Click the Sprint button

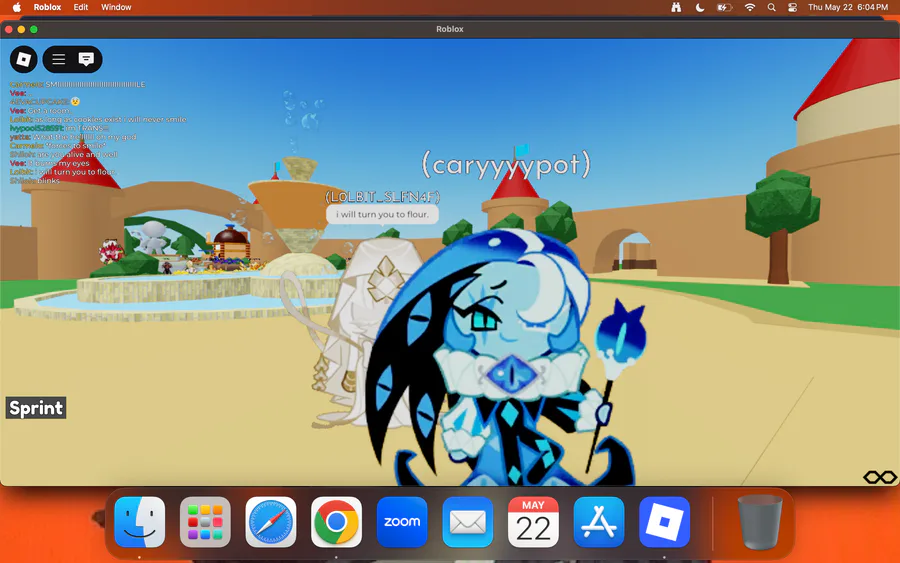(x=36, y=408)
